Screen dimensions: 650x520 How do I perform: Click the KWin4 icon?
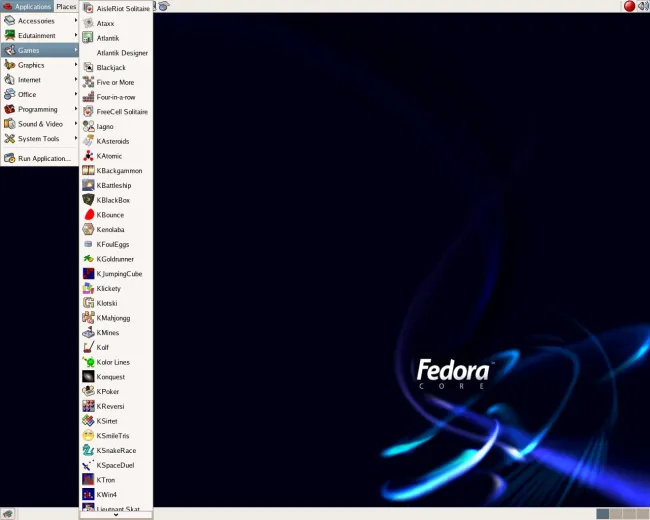(x=88, y=494)
